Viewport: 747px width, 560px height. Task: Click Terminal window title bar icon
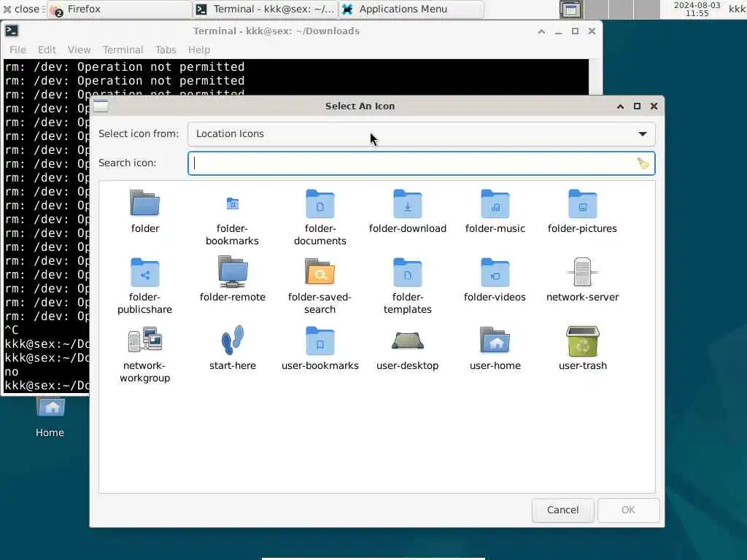(x=12, y=31)
